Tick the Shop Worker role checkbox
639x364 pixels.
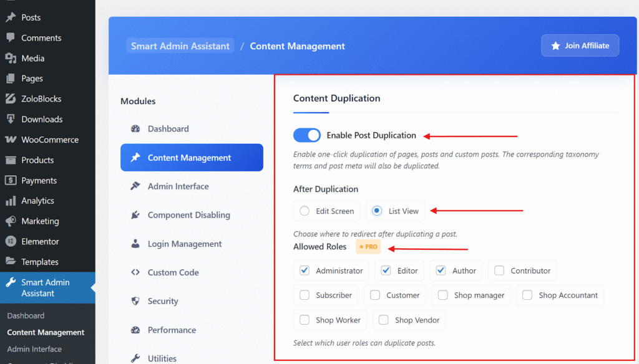305,320
